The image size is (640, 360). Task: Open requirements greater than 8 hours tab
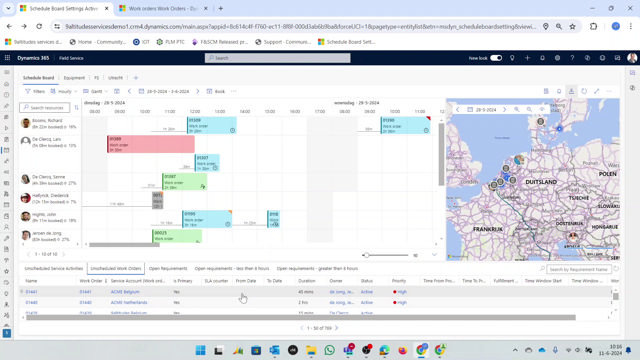click(317, 269)
